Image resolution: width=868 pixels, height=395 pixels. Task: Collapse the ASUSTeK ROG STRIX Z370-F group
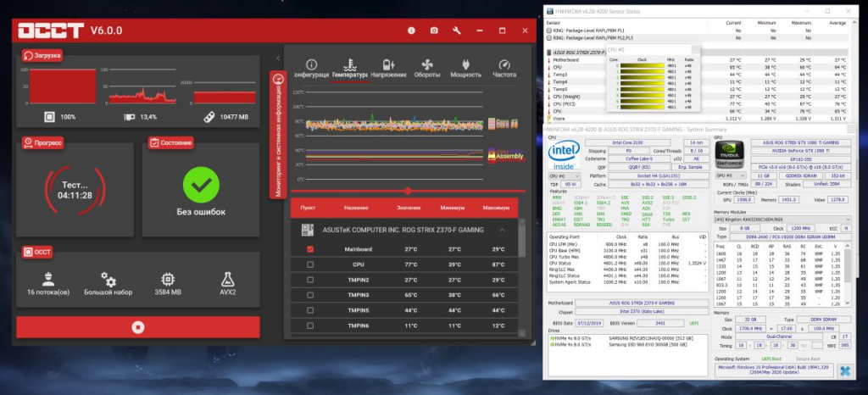(x=501, y=230)
